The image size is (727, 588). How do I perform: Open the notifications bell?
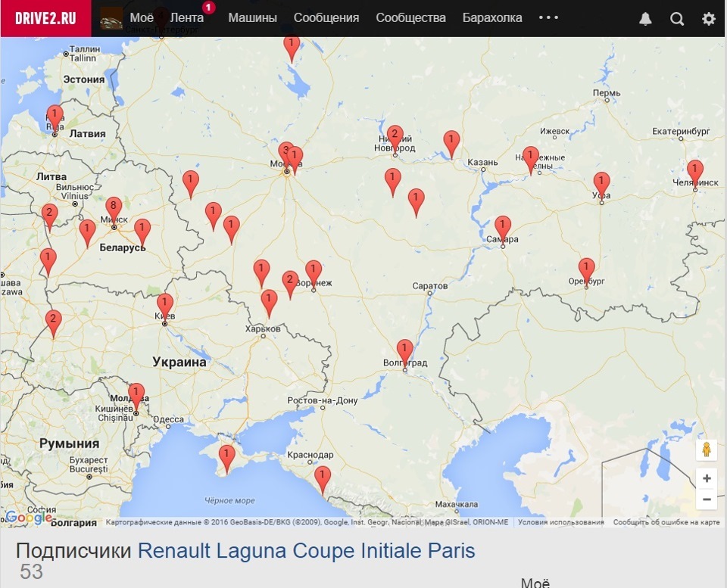(x=645, y=18)
